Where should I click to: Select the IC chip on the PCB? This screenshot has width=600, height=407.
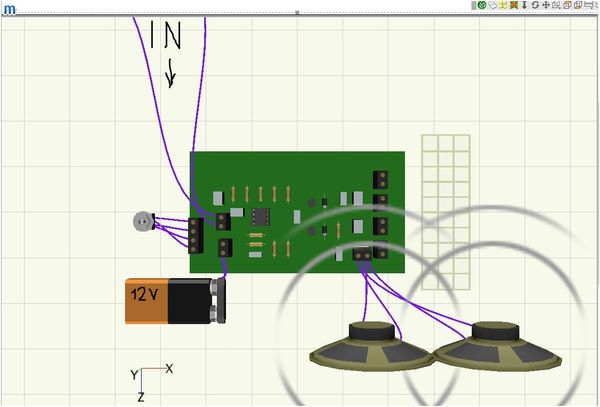260,215
